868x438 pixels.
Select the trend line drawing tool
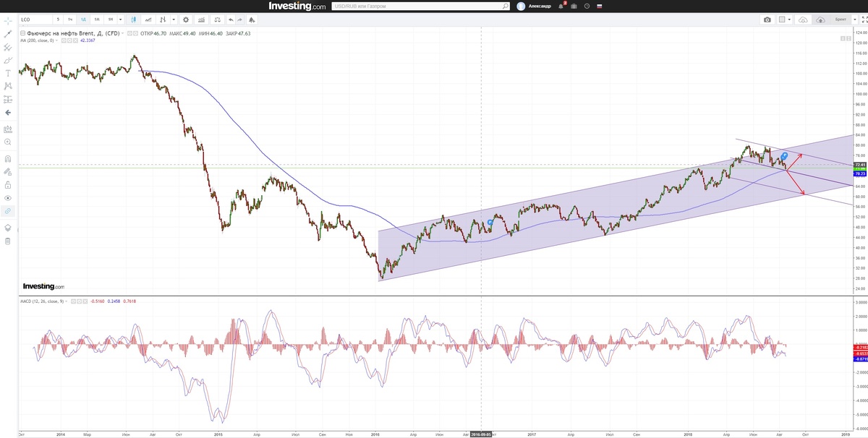pos(8,34)
